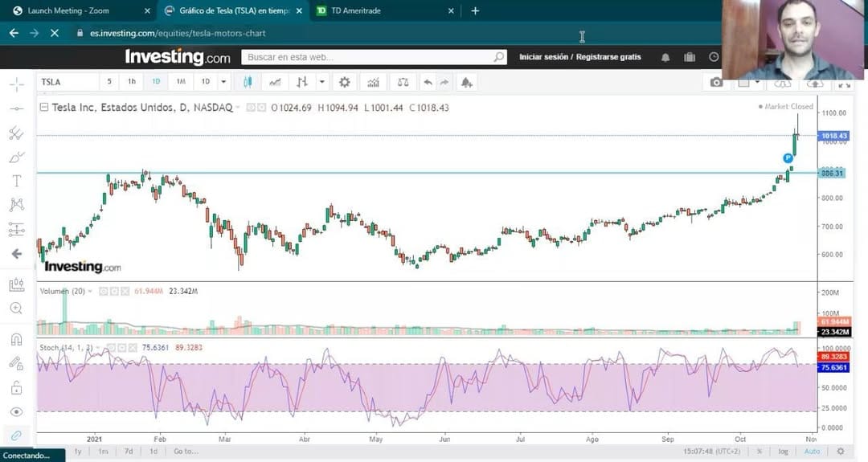Screen dimensions: 868x462
Task: Select the Text annotation tool
Action: (x=17, y=181)
